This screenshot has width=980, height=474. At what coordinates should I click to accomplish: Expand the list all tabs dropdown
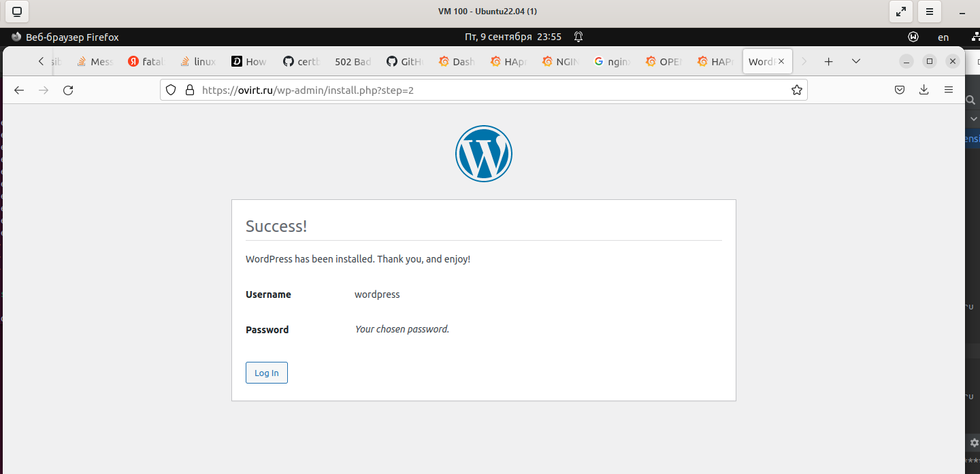856,61
